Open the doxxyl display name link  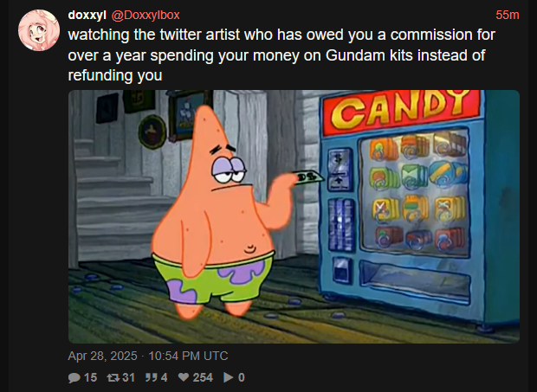coord(87,15)
